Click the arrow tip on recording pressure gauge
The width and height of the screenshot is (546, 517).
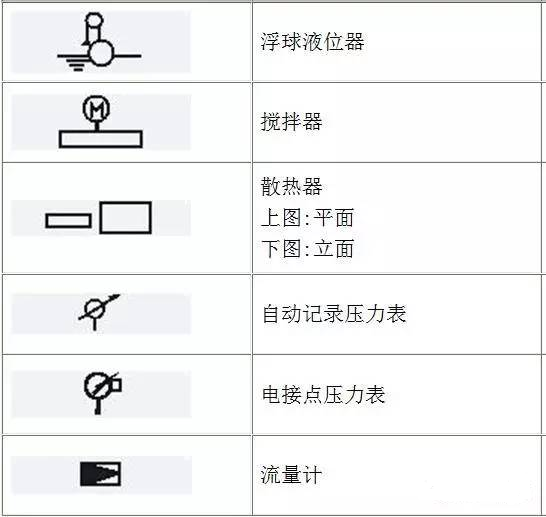(115, 298)
